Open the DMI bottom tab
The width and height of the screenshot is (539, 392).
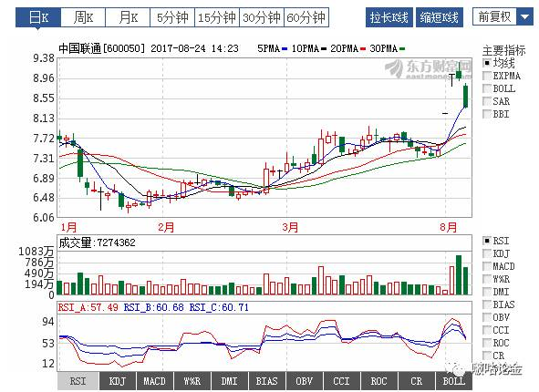[x=230, y=381]
